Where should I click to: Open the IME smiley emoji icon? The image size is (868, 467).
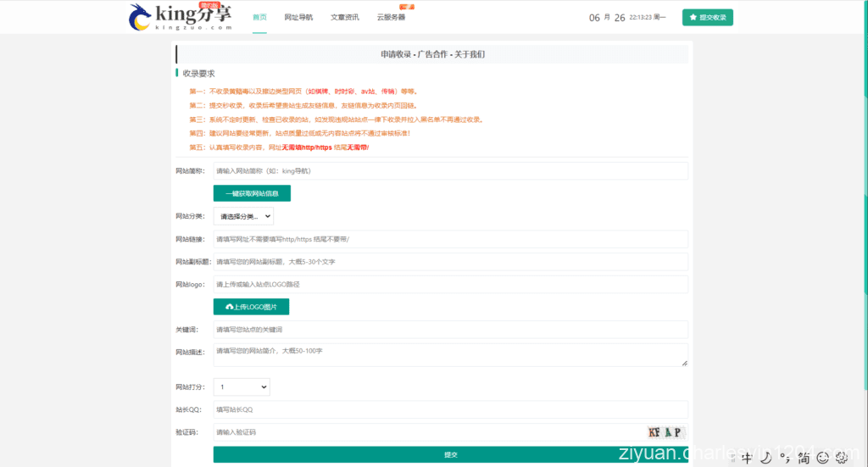823,458
